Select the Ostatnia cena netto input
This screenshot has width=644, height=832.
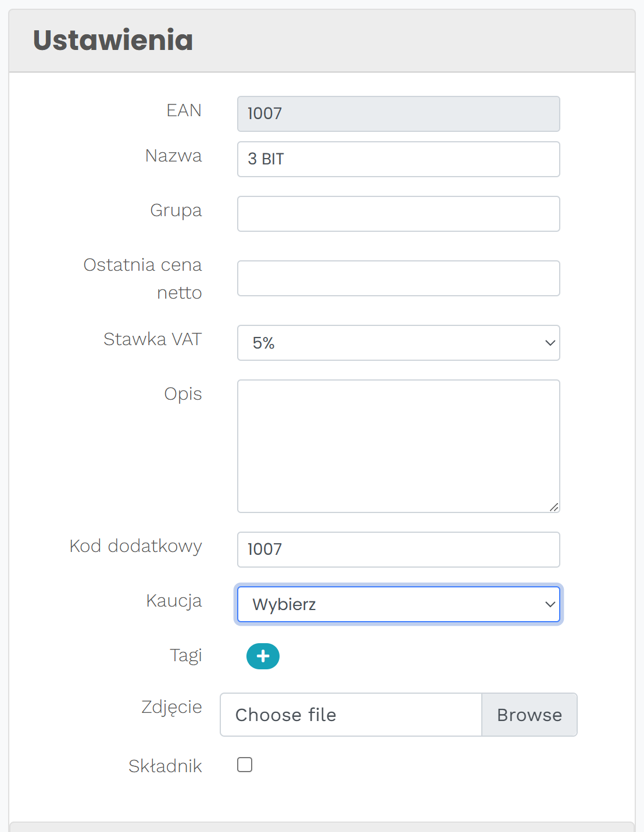(398, 278)
